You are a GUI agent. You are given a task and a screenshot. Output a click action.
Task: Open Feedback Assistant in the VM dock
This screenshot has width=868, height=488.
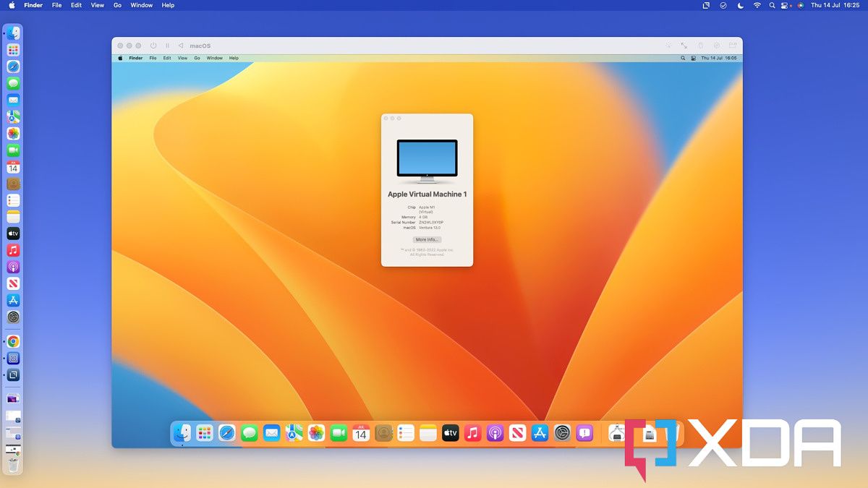coord(585,433)
